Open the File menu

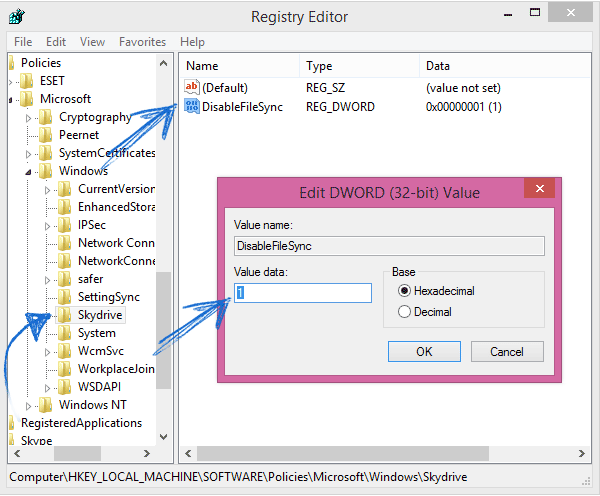[23, 42]
